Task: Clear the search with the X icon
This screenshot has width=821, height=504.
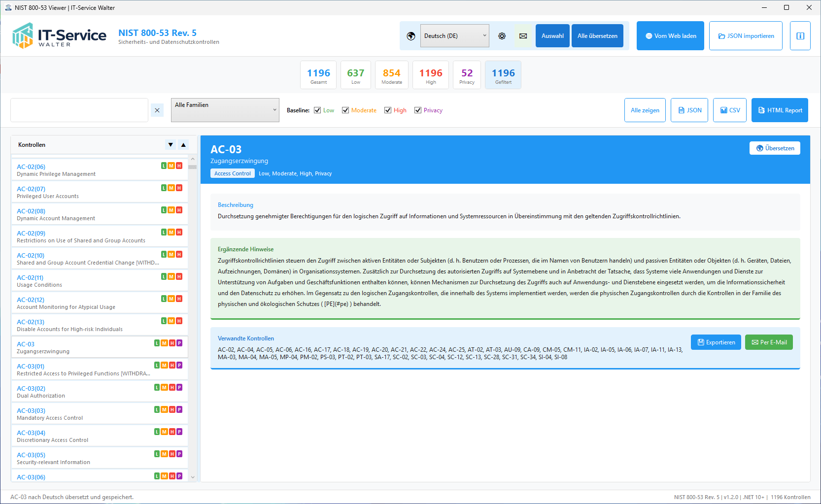Action: [x=157, y=110]
